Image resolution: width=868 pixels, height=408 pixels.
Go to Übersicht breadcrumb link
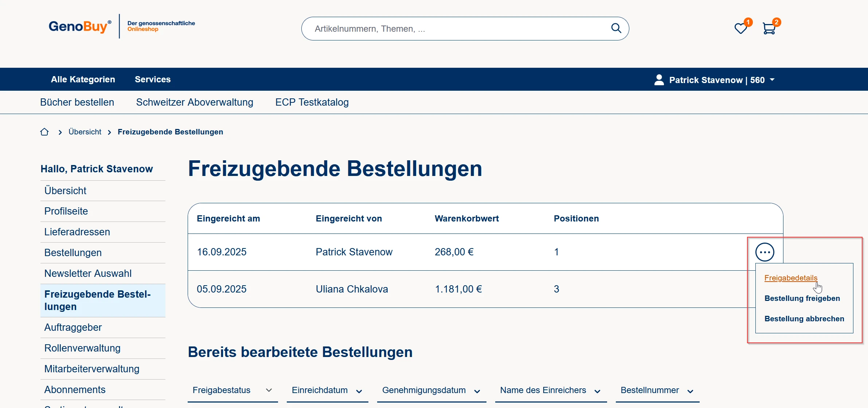[85, 132]
